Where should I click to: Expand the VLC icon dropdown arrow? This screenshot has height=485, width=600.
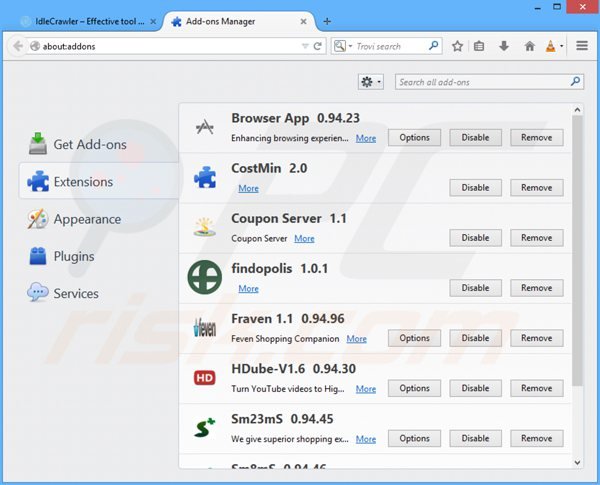[x=561, y=46]
